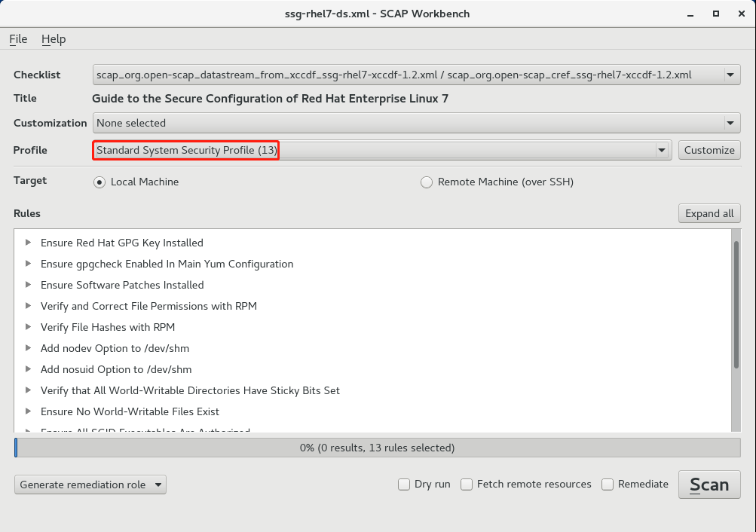Expand Ensure No World-Writable Files Exist rule
The width and height of the screenshot is (756, 532).
(29, 411)
